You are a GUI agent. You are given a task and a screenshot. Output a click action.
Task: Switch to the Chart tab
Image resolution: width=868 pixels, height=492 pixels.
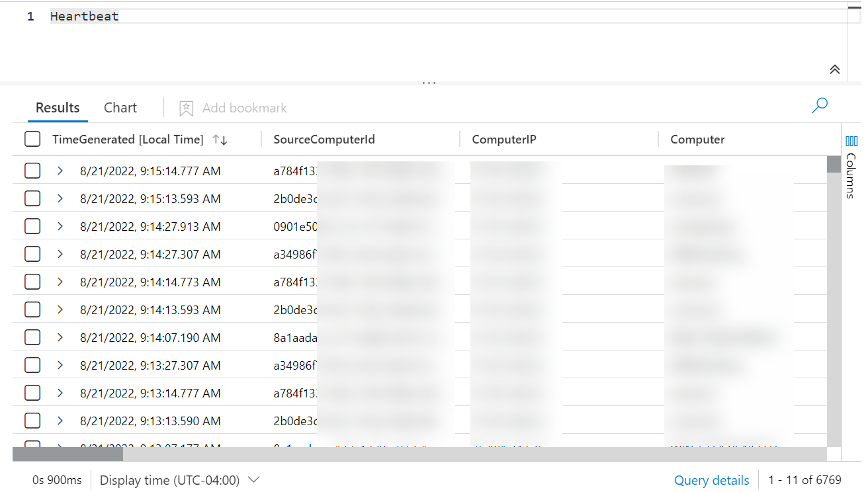coord(120,107)
